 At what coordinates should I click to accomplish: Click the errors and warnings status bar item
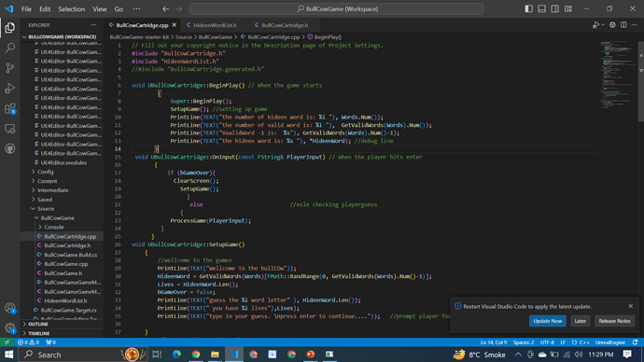click(x=28, y=342)
